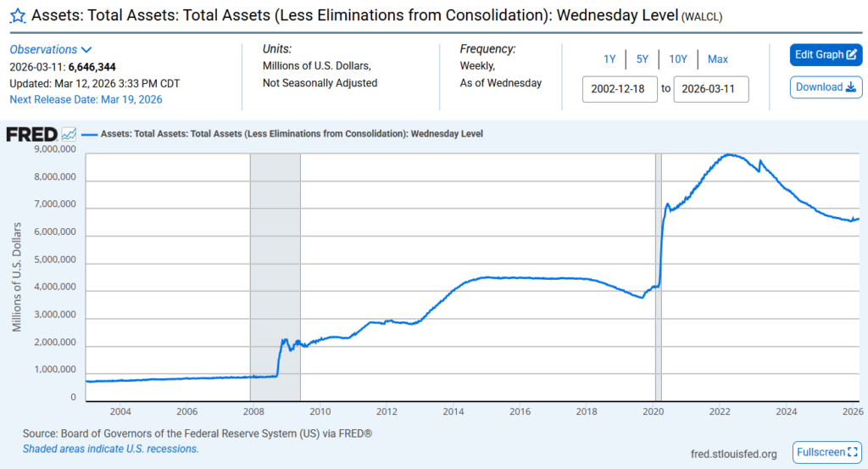Image resolution: width=868 pixels, height=469 pixels.
Task: Click the small line chart icon beside FRED
Action: [x=69, y=134]
